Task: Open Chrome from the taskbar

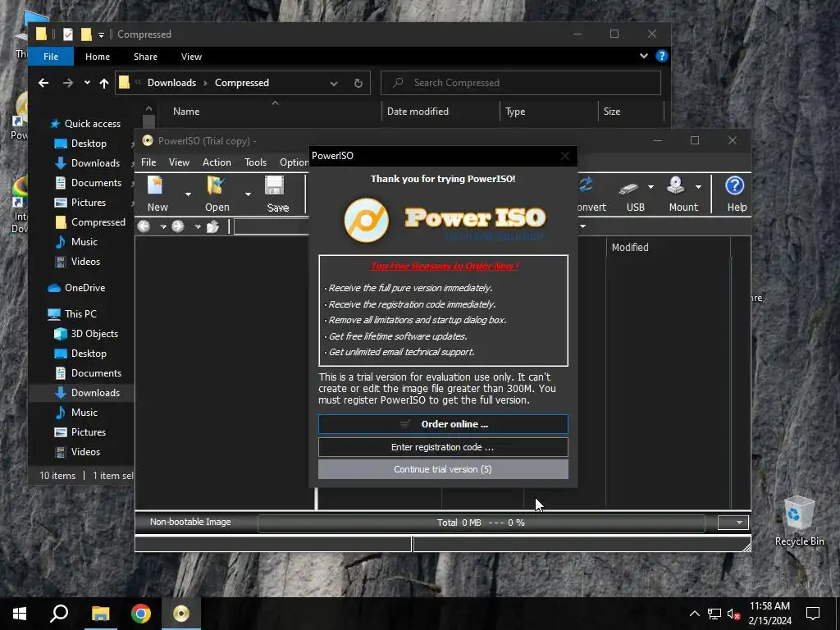Action: click(141, 614)
